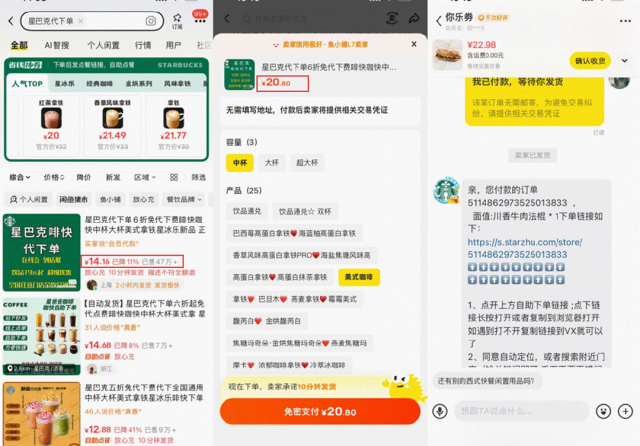The width and height of the screenshot is (640, 446).
Task: Pay with 免密支付 ¥20.80 button
Action: pyautogui.click(x=320, y=412)
